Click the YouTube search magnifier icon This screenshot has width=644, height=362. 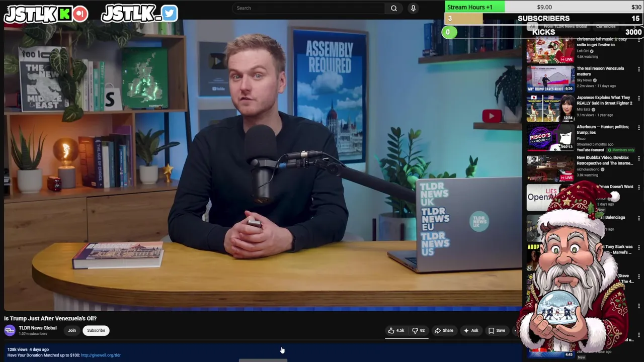[x=394, y=8]
